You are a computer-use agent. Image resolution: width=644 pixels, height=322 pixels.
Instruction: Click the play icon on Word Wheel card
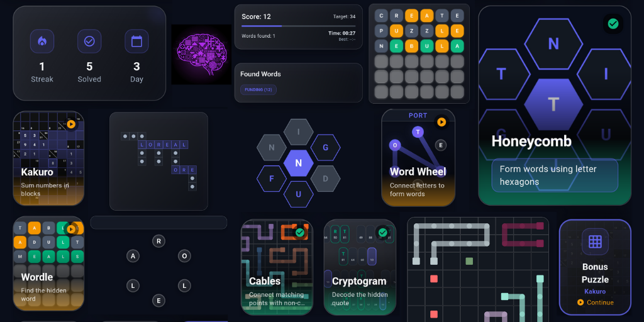[441, 122]
